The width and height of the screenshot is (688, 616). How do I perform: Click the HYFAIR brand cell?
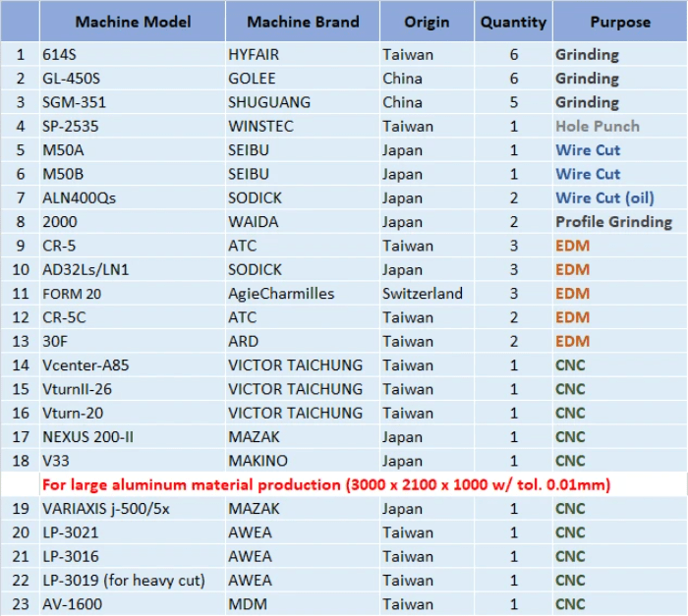(x=303, y=54)
